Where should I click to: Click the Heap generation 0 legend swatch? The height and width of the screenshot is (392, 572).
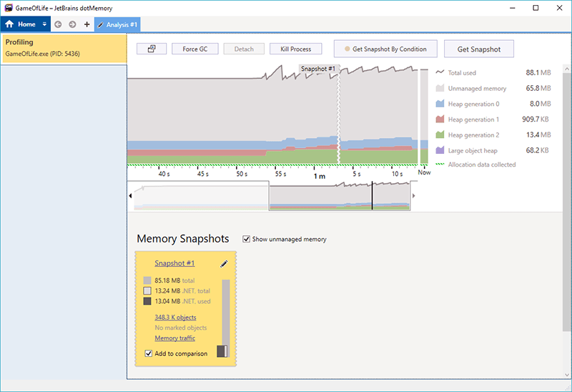441,104
